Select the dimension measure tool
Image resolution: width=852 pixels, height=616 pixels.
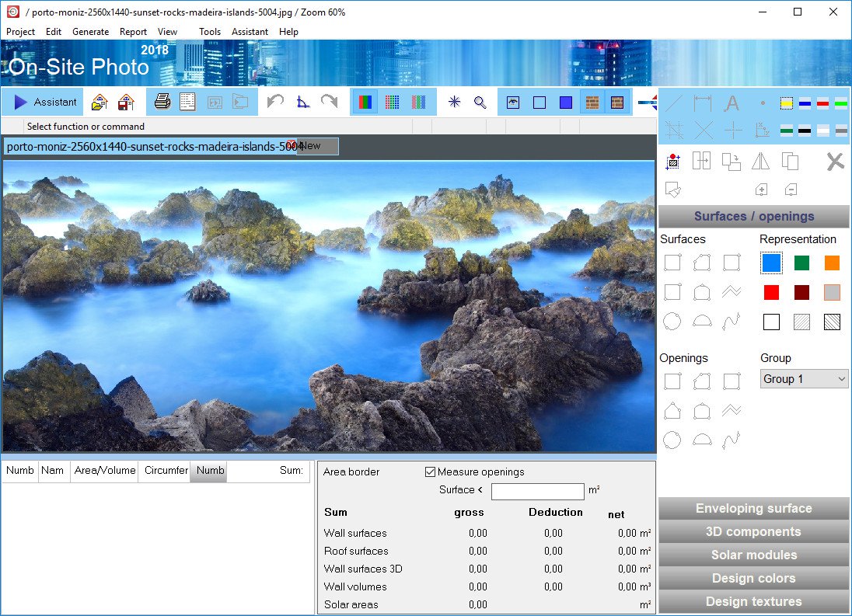[x=703, y=103]
